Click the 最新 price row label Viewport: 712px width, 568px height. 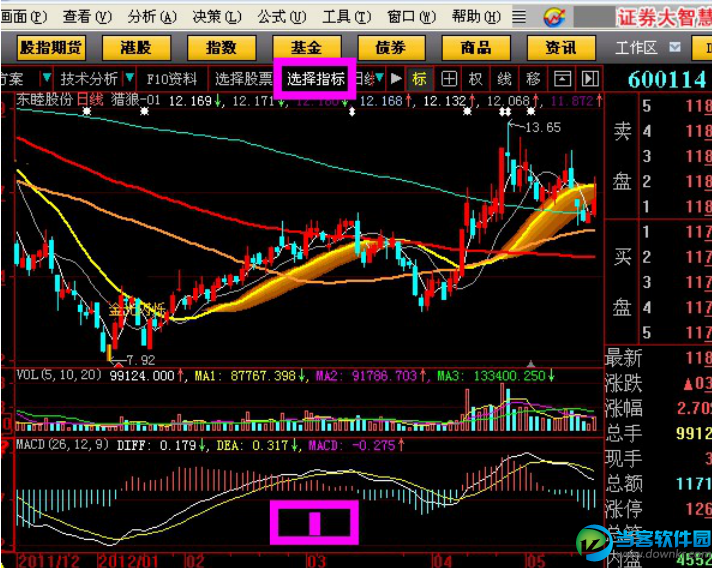tap(623, 358)
